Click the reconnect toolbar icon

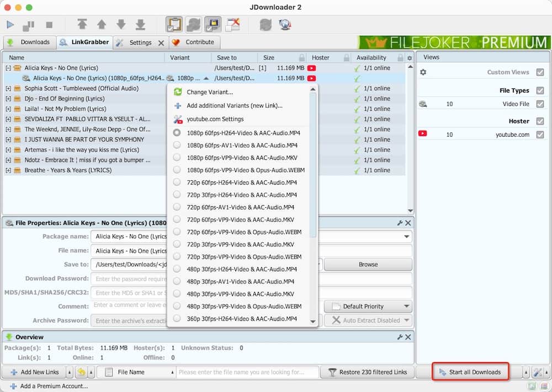(266, 25)
